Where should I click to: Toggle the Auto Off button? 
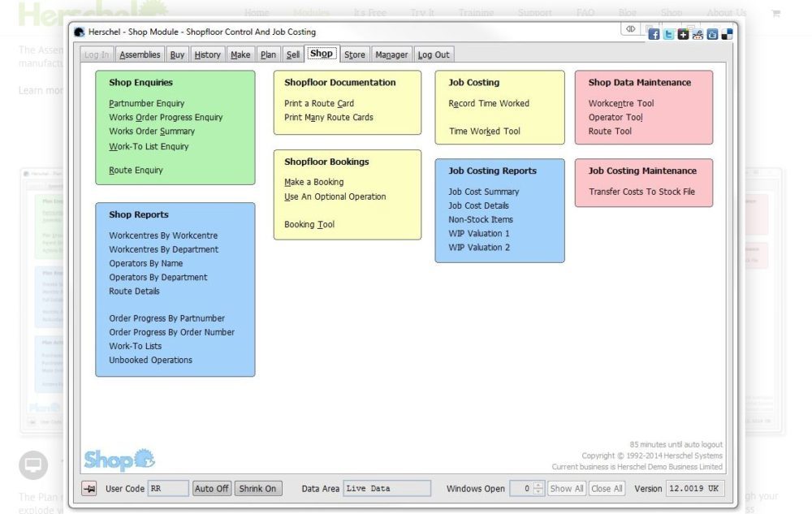[x=212, y=489]
